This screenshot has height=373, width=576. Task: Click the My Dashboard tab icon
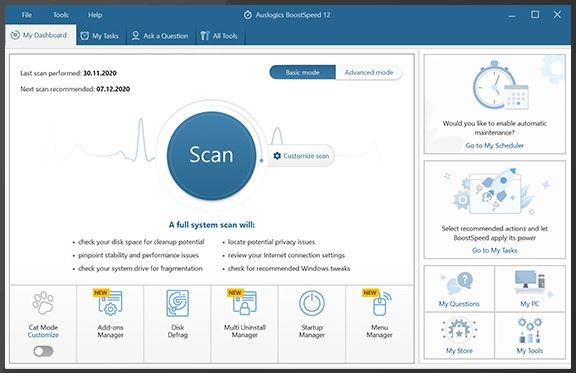click(x=15, y=35)
